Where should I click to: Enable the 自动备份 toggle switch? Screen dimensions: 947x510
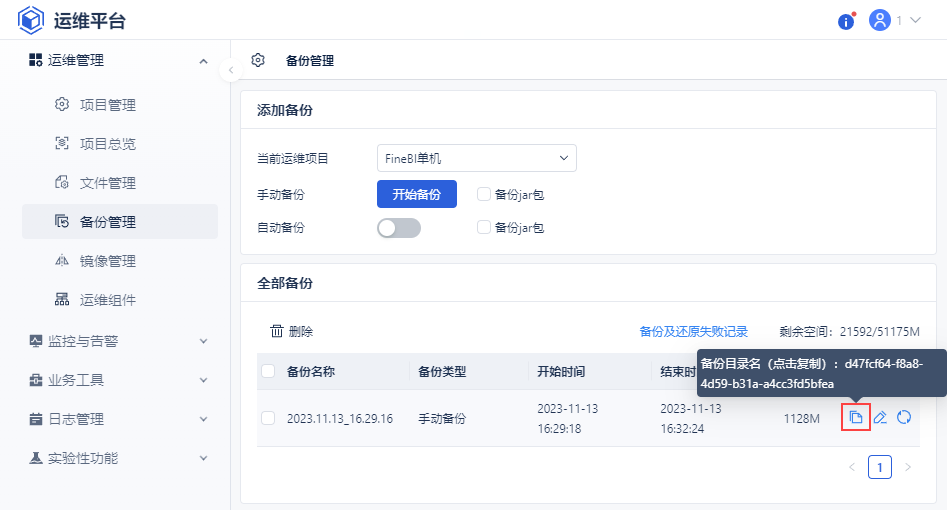coord(399,228)
